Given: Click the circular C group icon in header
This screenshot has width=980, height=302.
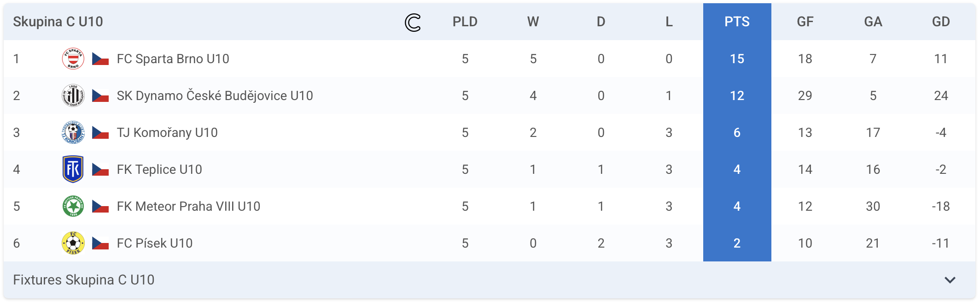Looking at the screenshot, I should [413, 22].
